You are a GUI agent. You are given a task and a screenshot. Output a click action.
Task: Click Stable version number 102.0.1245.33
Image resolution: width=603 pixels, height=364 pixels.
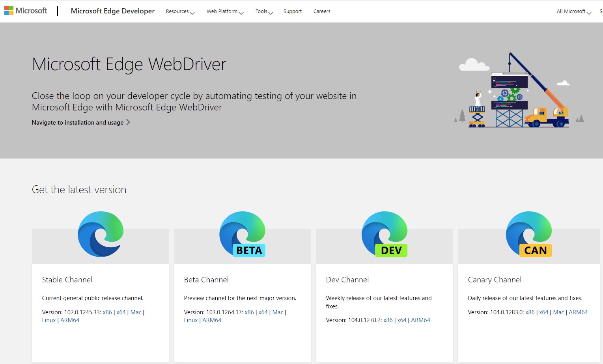[82, 312]
